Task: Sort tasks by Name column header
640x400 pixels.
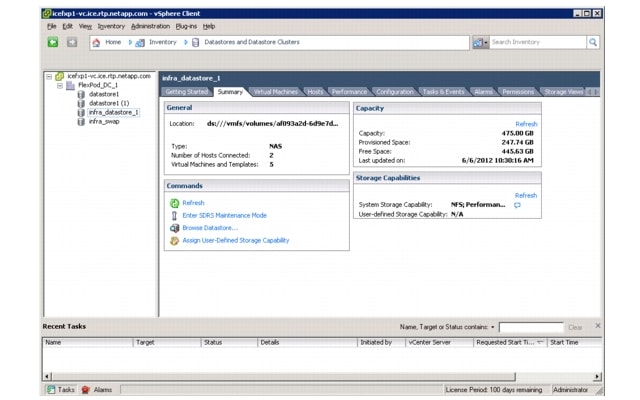Action: pos(88,342)
